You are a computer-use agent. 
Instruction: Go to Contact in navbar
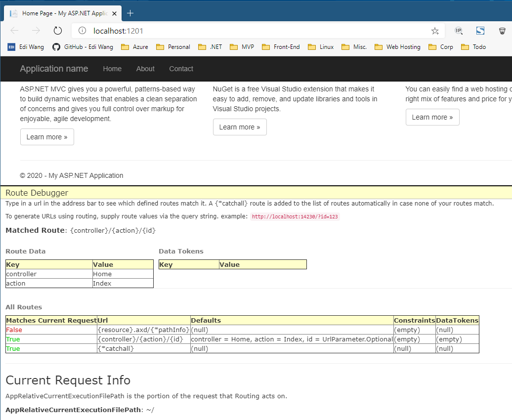coord(181,69)
